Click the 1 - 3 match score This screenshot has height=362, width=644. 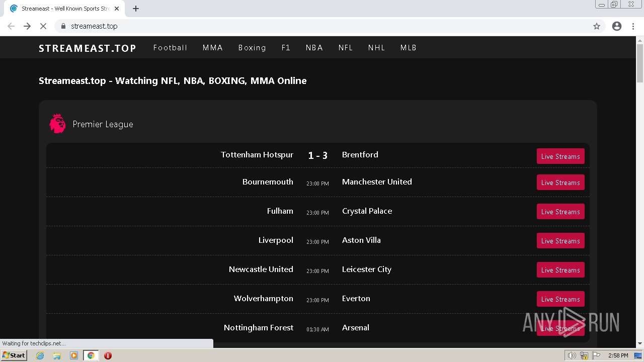pos(318,156)
